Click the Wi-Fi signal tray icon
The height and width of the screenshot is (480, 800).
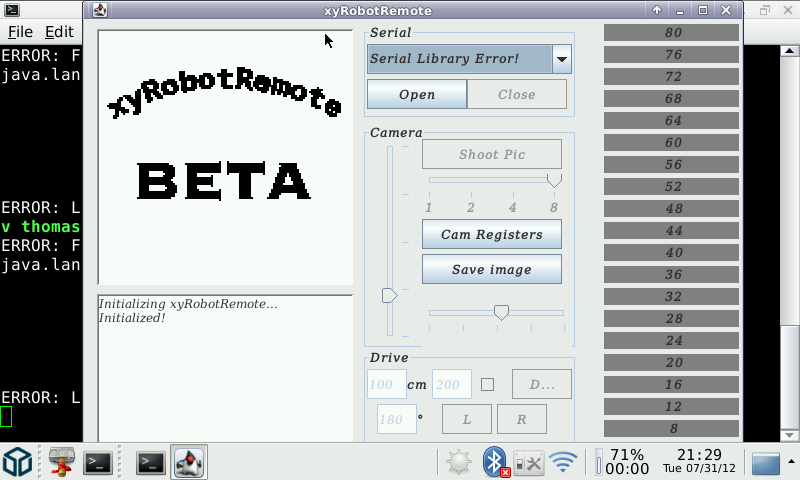click(x=563, y=462)
